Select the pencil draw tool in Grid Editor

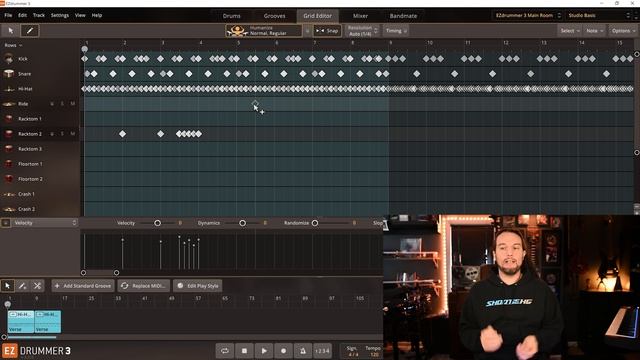[x=30, y=31]
